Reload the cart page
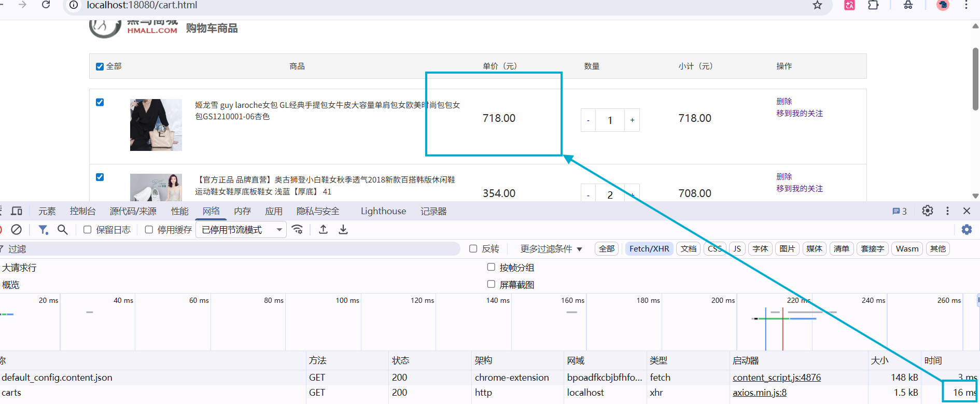Screen dimensions: 980x404 click(46, 5)
